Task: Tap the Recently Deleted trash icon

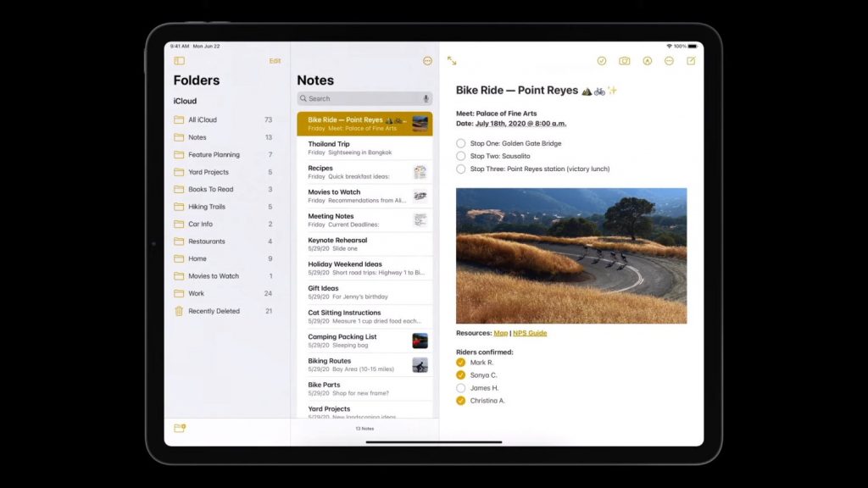Action: (179, 311)
